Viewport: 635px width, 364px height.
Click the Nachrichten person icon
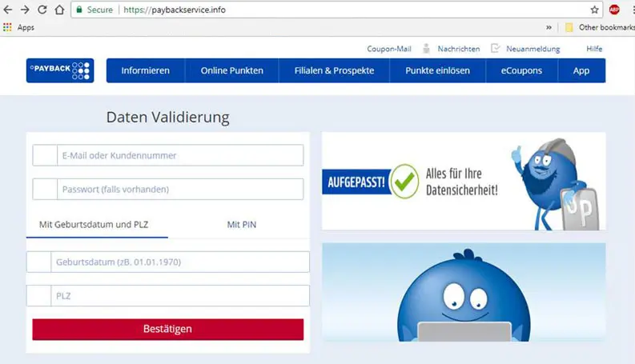pos(426,49)
